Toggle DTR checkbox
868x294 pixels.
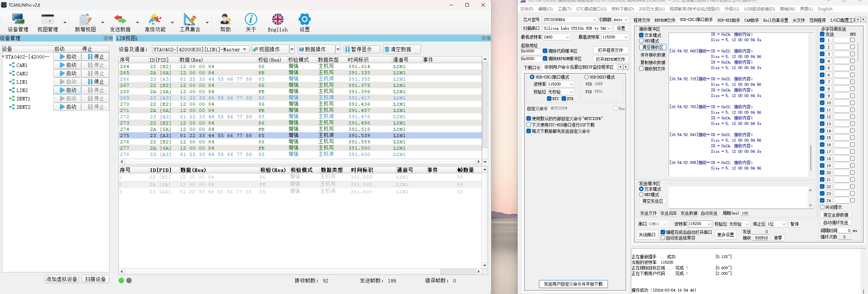pos(564,99)
